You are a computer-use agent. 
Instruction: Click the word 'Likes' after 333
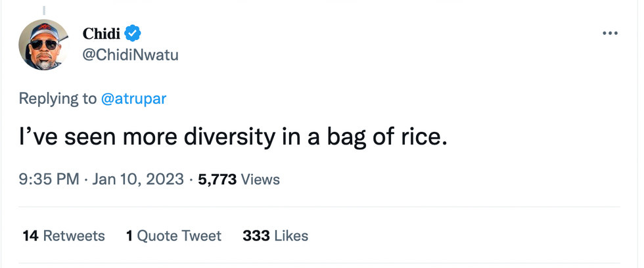point(291,235)
